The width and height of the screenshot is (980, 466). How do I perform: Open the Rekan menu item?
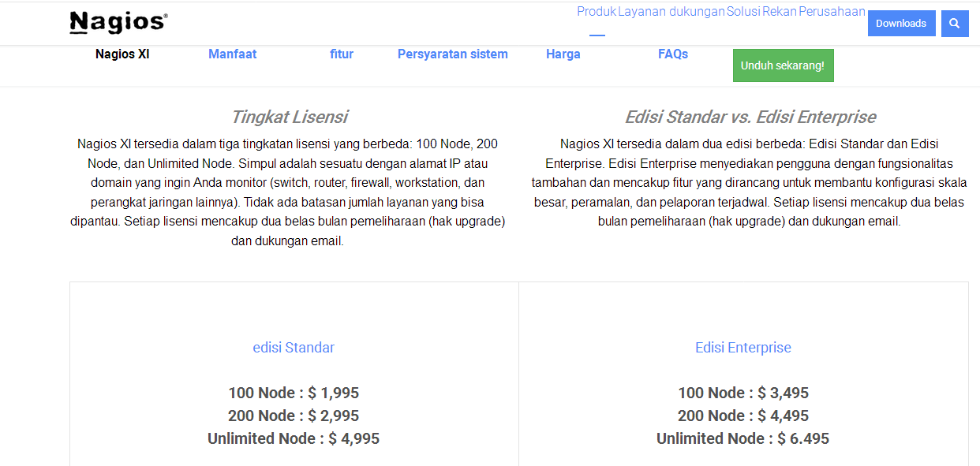[x=779, y=12]
